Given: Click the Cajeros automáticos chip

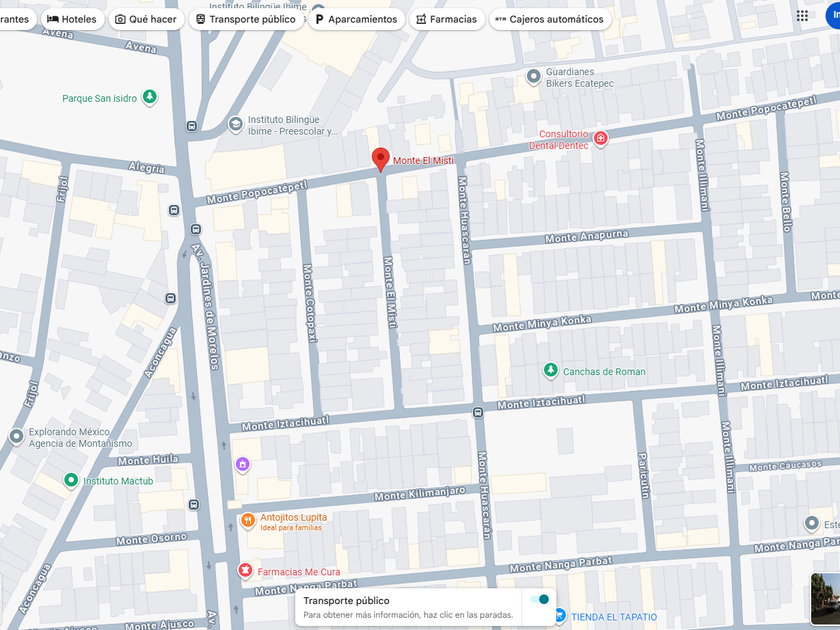Looking at the screenshot, I should tap(549, 19).
